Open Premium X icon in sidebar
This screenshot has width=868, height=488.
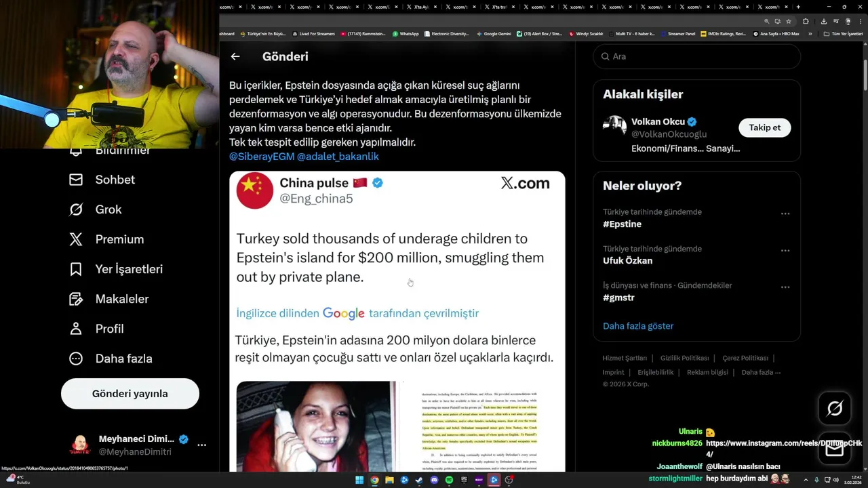(76, 239)
